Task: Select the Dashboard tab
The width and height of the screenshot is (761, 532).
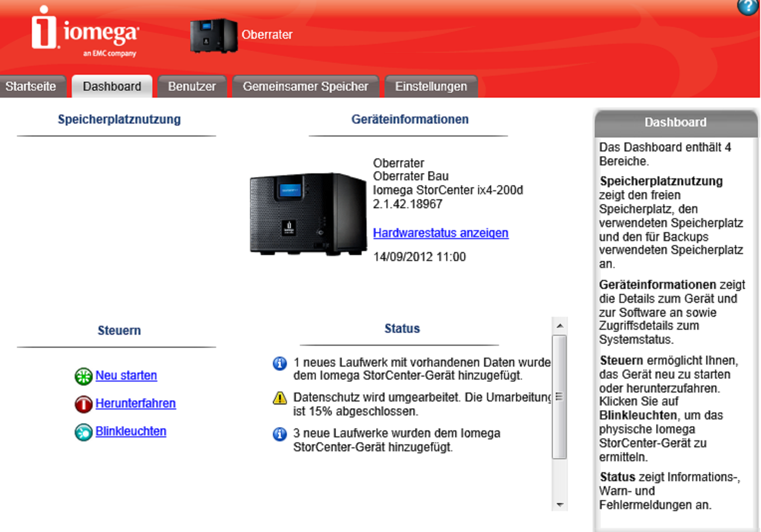Action: tap(112, 86)
